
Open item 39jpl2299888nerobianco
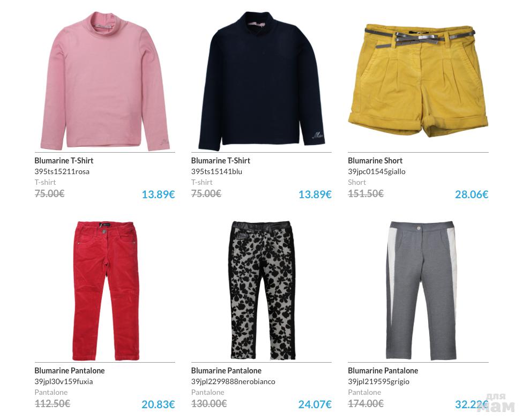tap(233, 381)
